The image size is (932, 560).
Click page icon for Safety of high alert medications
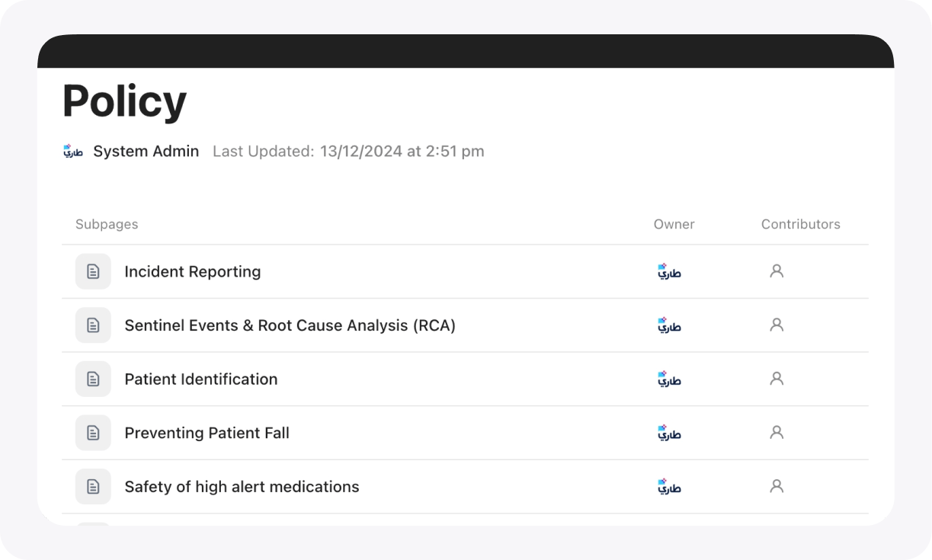pyautogui.click(x=93, y=487)
